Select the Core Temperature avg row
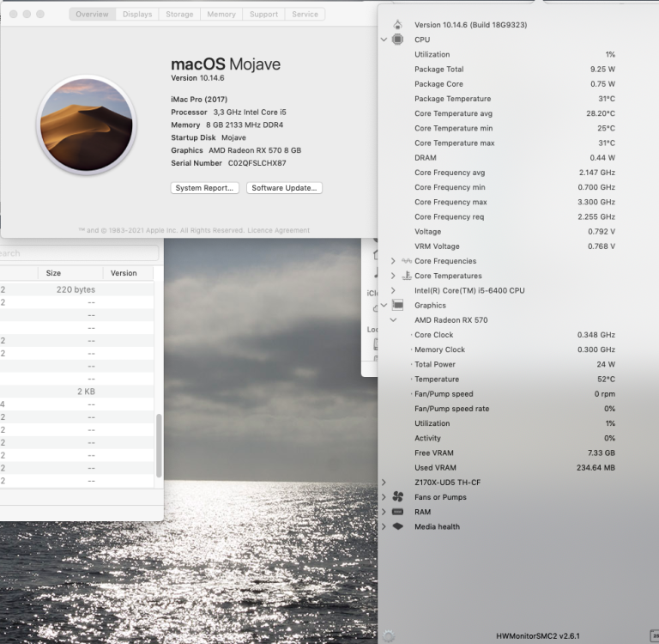 (x=515, y=113)
